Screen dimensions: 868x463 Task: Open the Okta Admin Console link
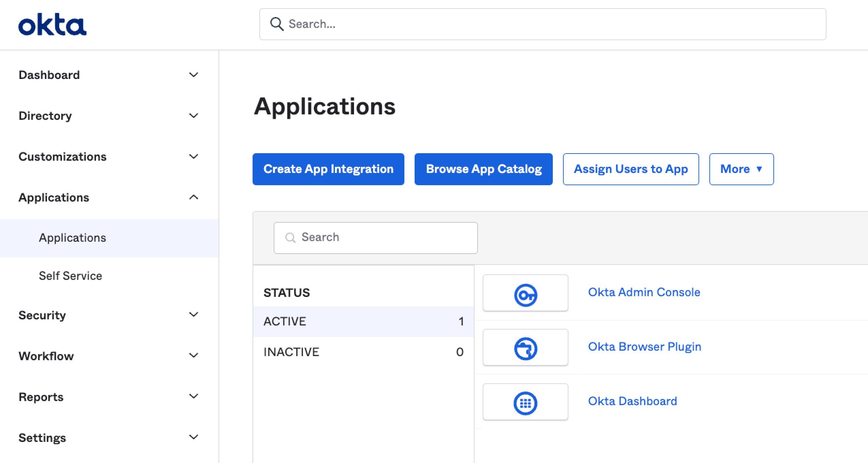[644, 292]
